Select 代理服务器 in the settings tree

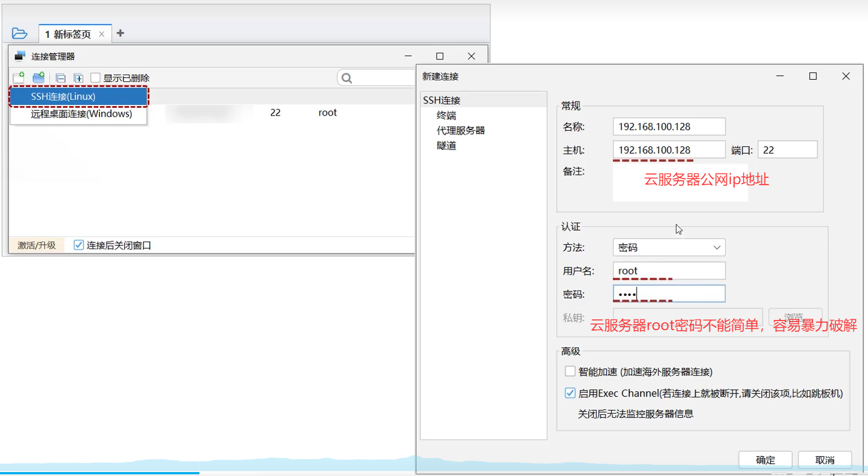(460, 130)
